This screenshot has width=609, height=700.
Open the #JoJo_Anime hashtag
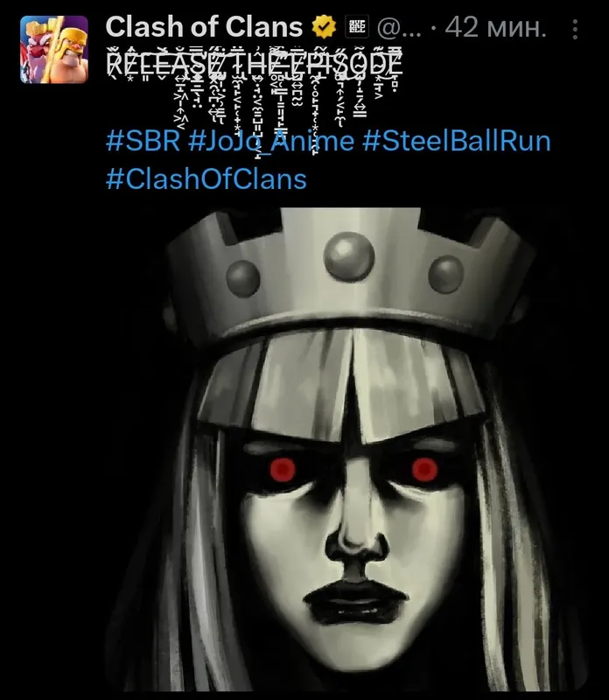coord(271,141)
